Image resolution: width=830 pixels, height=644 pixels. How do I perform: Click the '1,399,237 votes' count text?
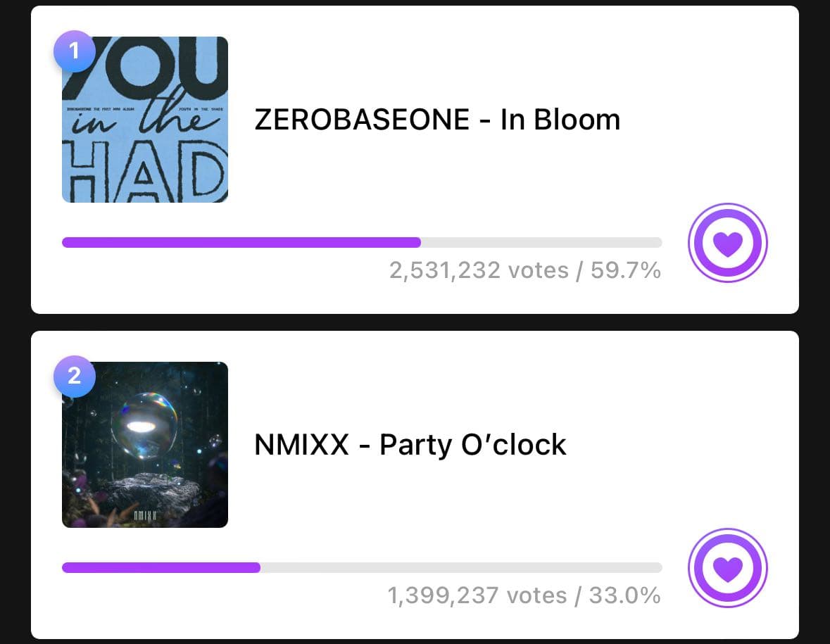pyautogui.click(x=477, y=595)
